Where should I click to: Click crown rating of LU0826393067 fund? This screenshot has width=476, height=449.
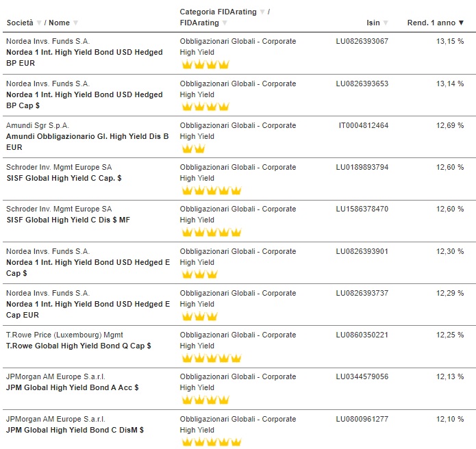(205, 64)
